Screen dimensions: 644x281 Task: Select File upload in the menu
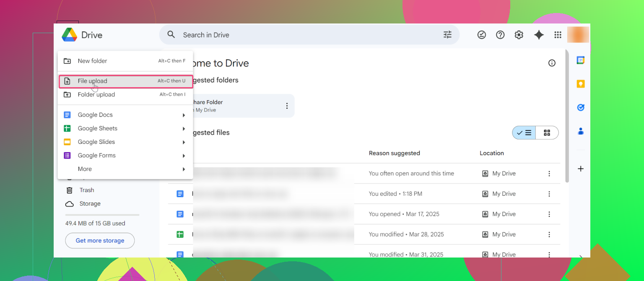click(x=125, y=81)
